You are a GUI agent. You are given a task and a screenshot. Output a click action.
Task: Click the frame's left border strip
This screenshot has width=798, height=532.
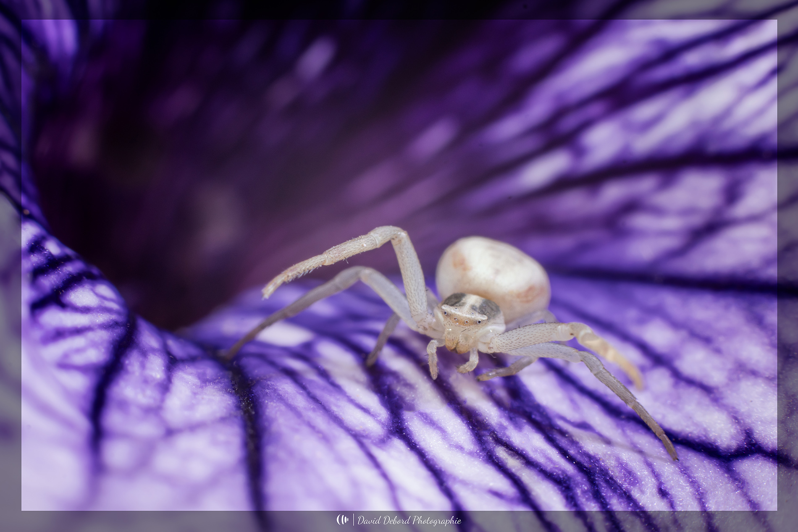tap(10, 265)
